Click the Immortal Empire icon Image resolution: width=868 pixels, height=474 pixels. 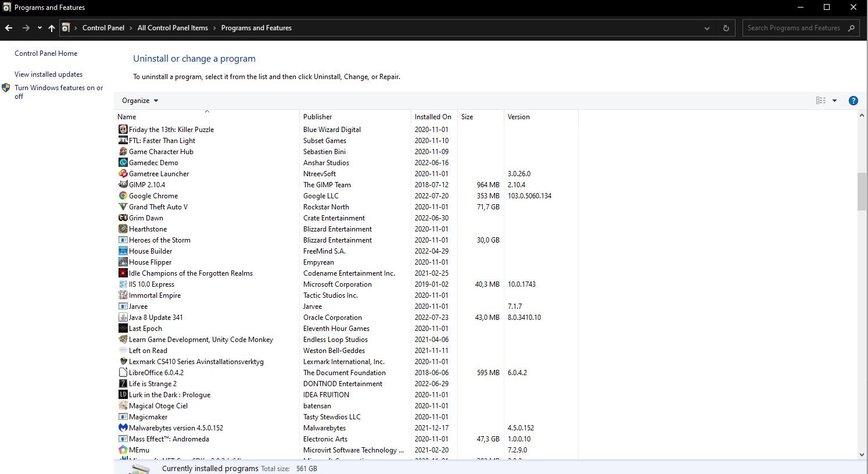pos(123,295)
